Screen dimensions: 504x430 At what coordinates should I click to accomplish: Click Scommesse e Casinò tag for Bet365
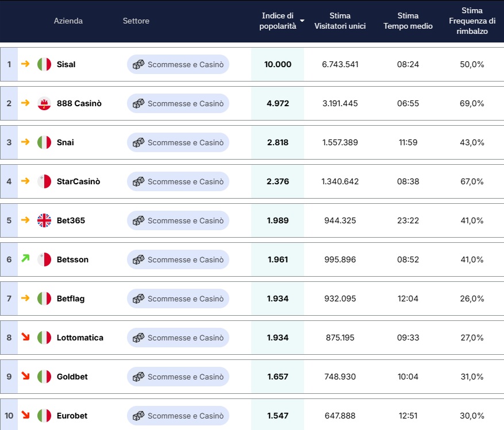(178, 220)
